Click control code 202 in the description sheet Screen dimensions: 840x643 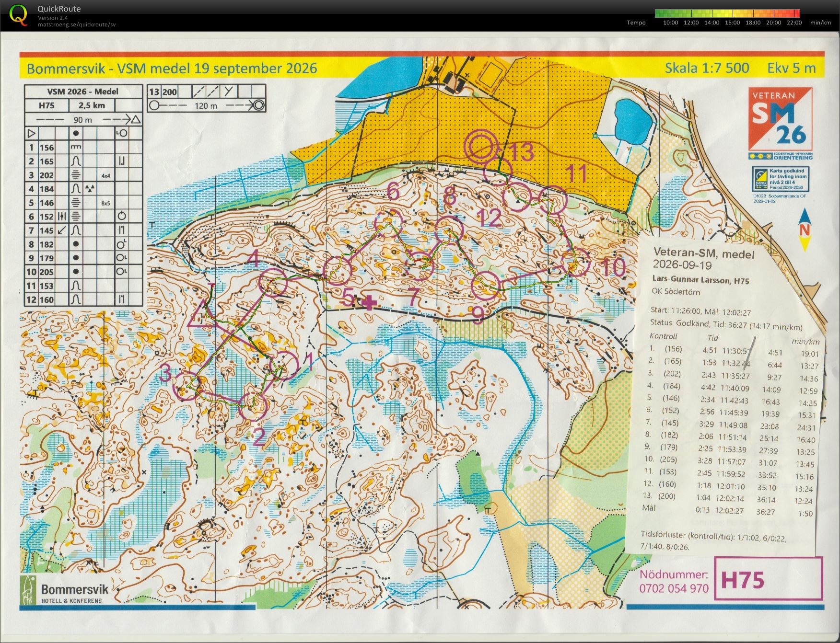coord(47,175)
